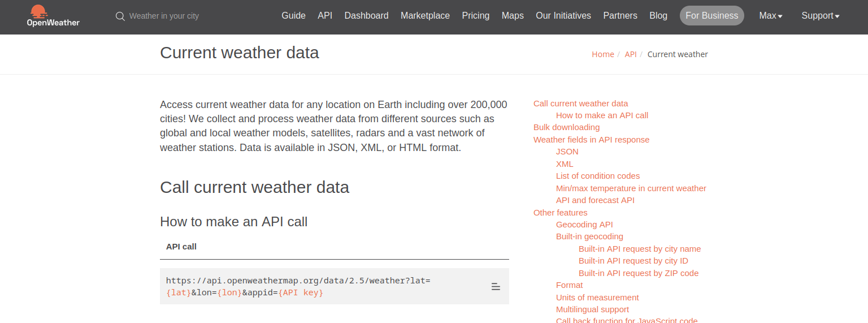The image size is (868, 323).
Task: Jump to Units of measurement section
Action: 597,298
